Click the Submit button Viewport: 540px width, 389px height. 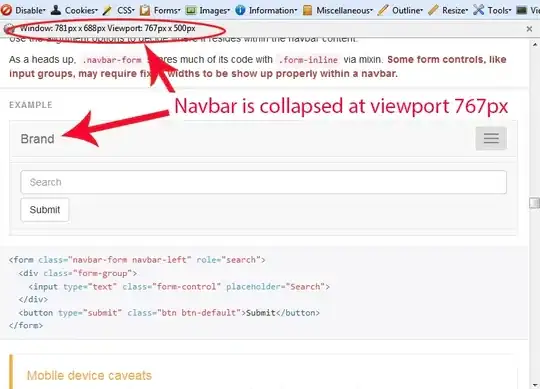[x=45, y=210]
